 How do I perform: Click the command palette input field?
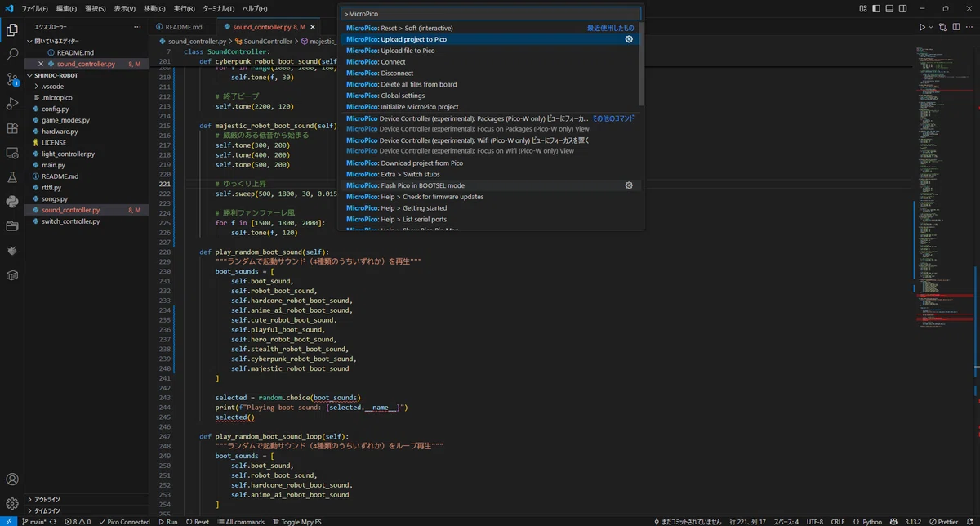pyautogui.click(x=490, y=14)
